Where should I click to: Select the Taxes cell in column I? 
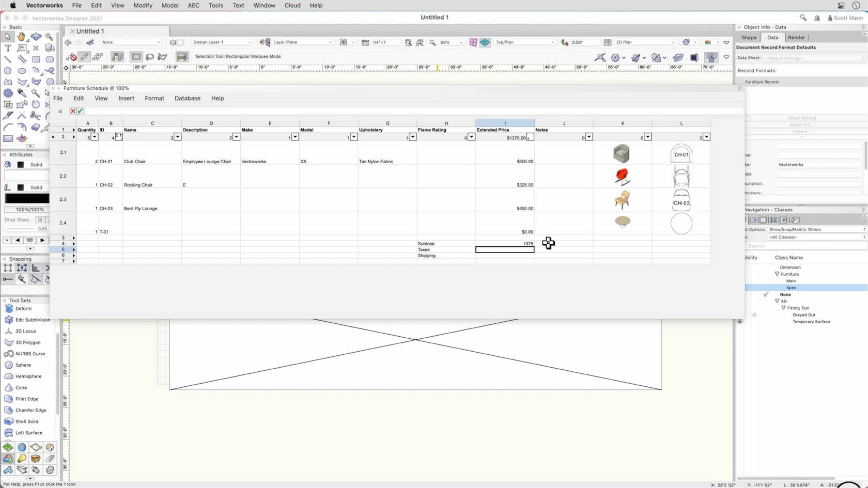click(x=504, y=249)
